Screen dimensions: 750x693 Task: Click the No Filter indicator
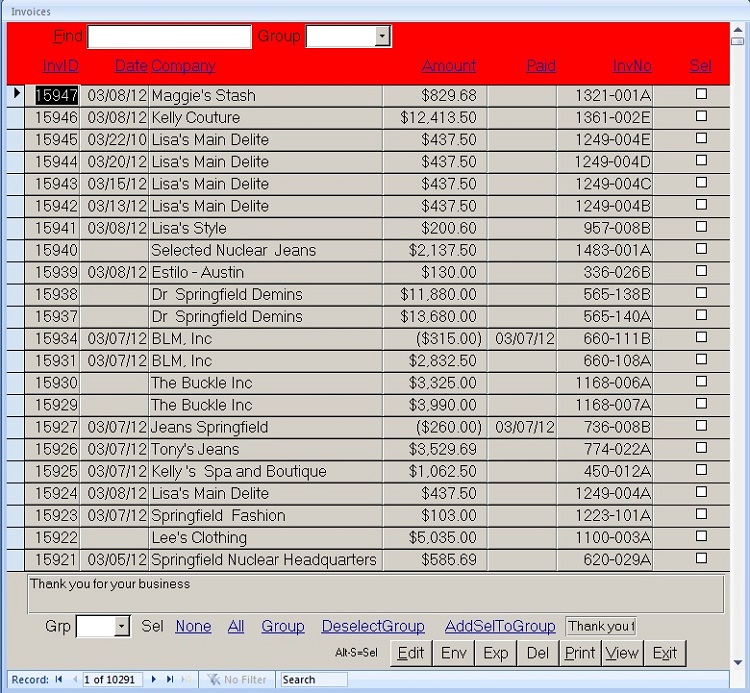[x=237, y=680]
